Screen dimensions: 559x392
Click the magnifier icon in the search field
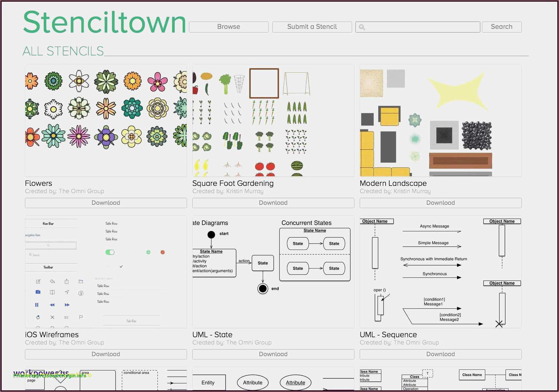click(x=362, y=27)
